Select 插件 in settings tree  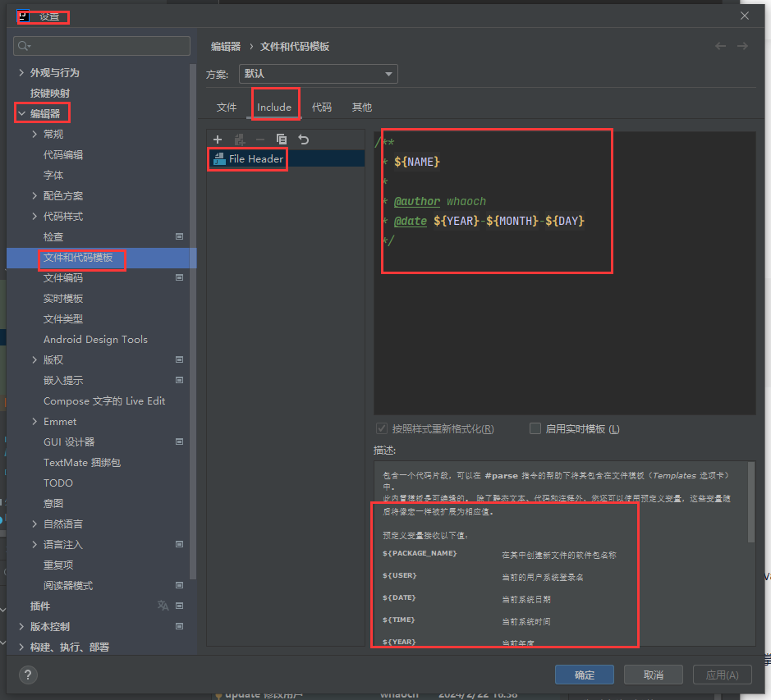40,606
